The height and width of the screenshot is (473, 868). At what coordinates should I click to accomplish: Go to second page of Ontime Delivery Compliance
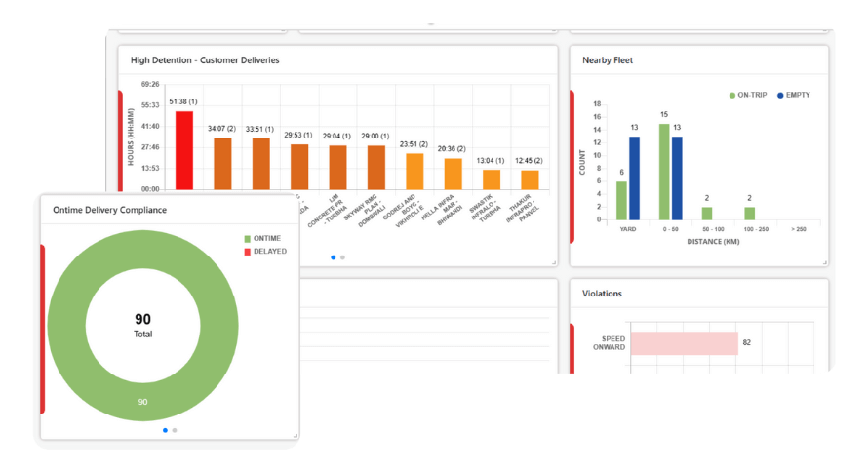pos(175,430)
